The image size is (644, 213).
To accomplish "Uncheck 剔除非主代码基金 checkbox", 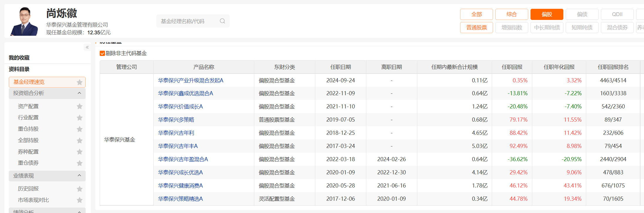I will [102, 53].
